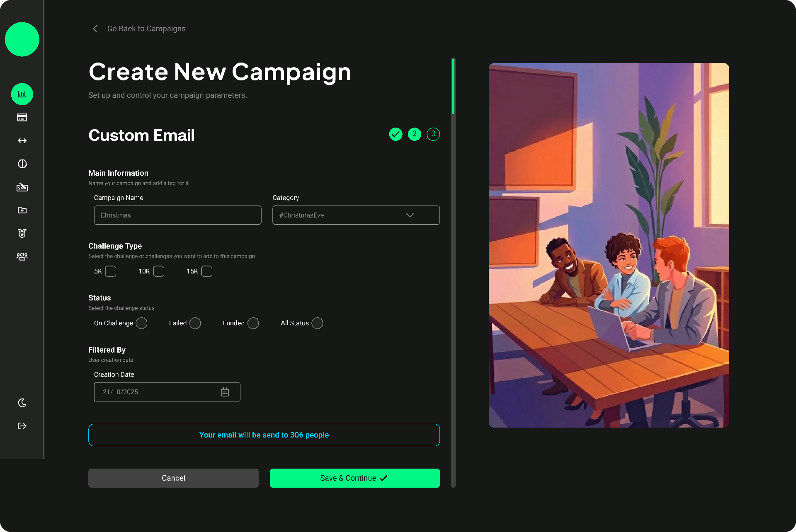Click the logout arrow icon in sidebar
Viewport: 796px width, 532px height.
coord(22,426)
